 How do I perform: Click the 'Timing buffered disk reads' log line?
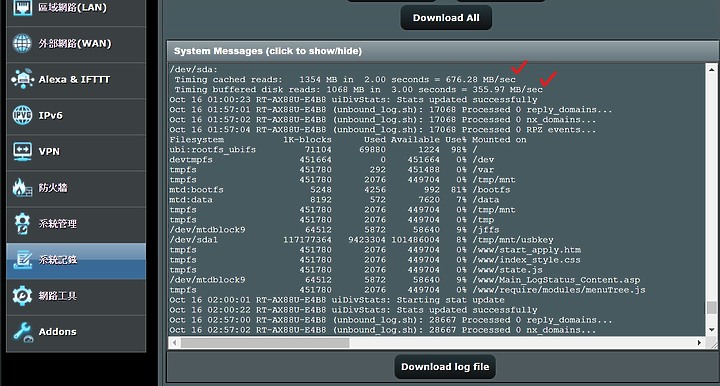(x=358, y=90)
